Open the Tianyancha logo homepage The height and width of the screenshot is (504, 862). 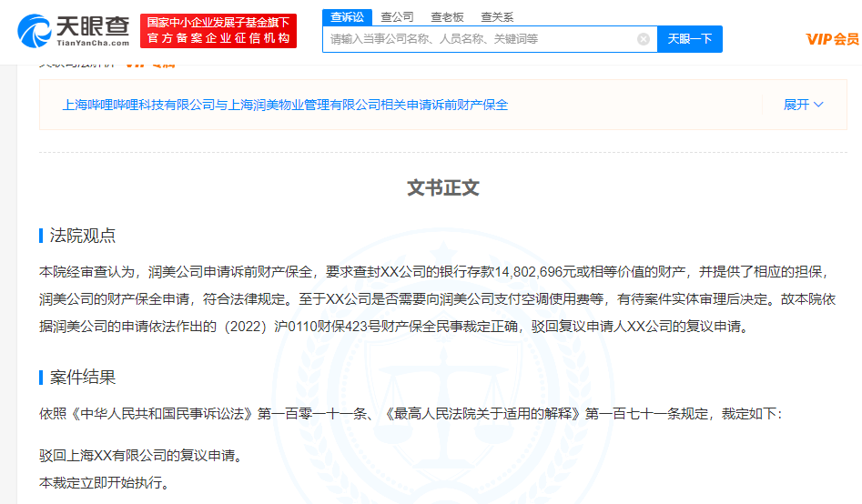(x=74, y=31)
